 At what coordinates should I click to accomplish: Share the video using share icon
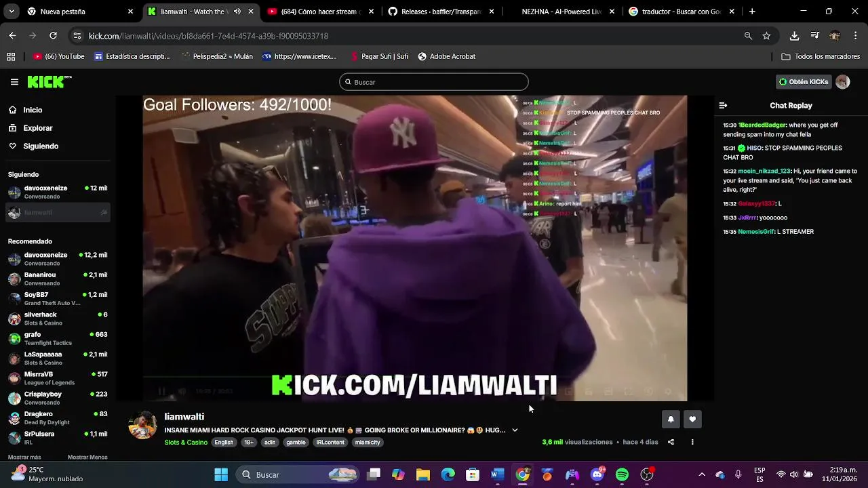point(671,442)
